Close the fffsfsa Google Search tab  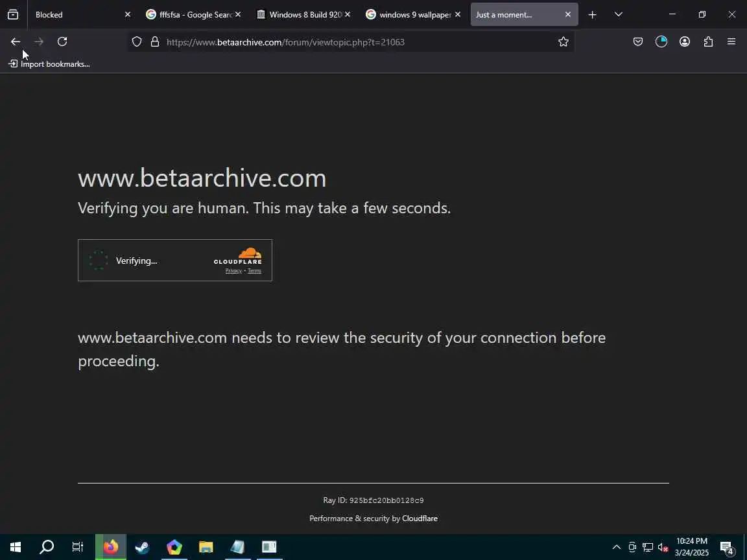[x=238, y=15]
